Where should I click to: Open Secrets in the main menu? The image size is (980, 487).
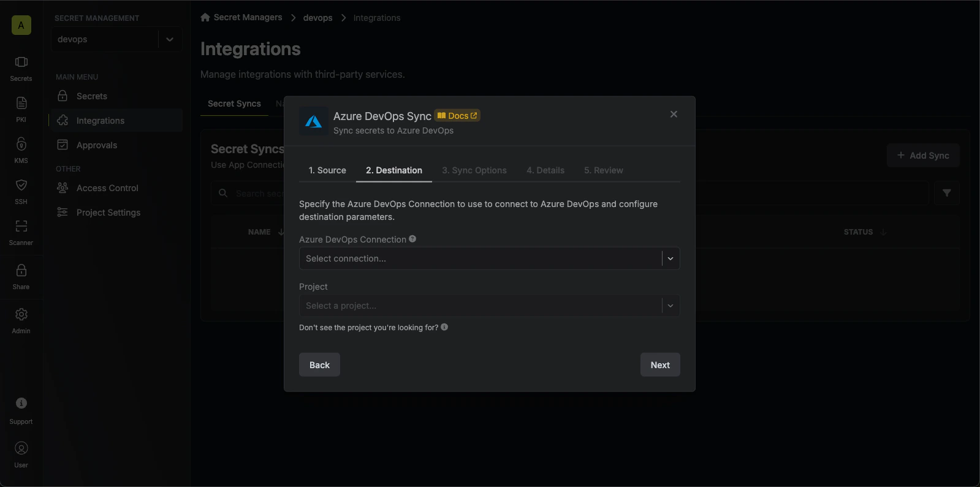[116, 96]
